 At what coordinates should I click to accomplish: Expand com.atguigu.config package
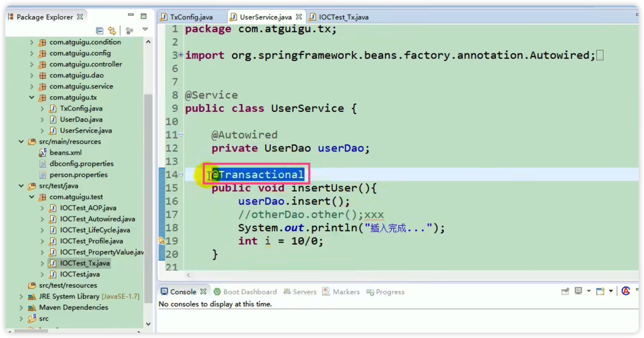coord(32,53)
